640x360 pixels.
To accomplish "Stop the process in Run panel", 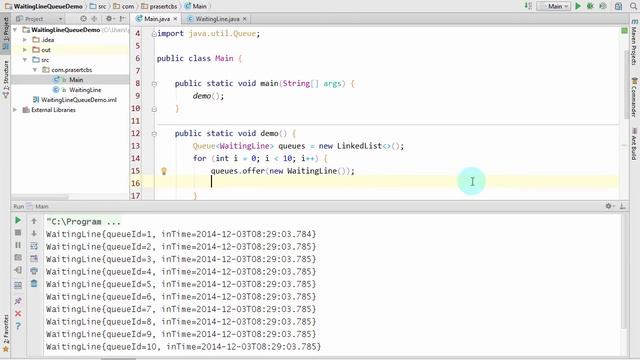I will (18, 233).
